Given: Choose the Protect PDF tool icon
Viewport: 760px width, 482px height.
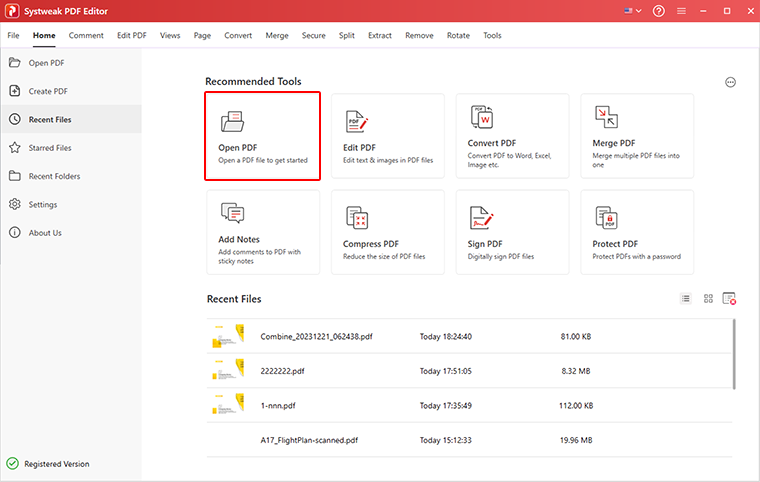Looking at the screenshot, I should tap(606, 218).
